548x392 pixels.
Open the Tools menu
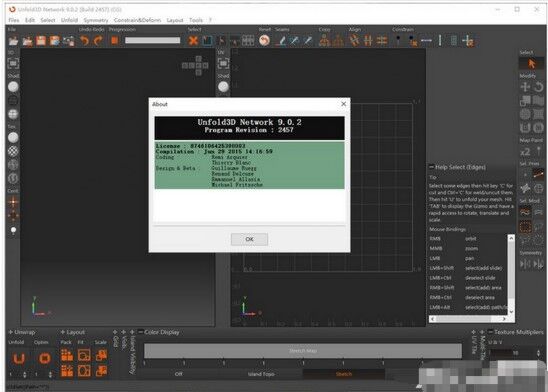click(x=196, y=20)
